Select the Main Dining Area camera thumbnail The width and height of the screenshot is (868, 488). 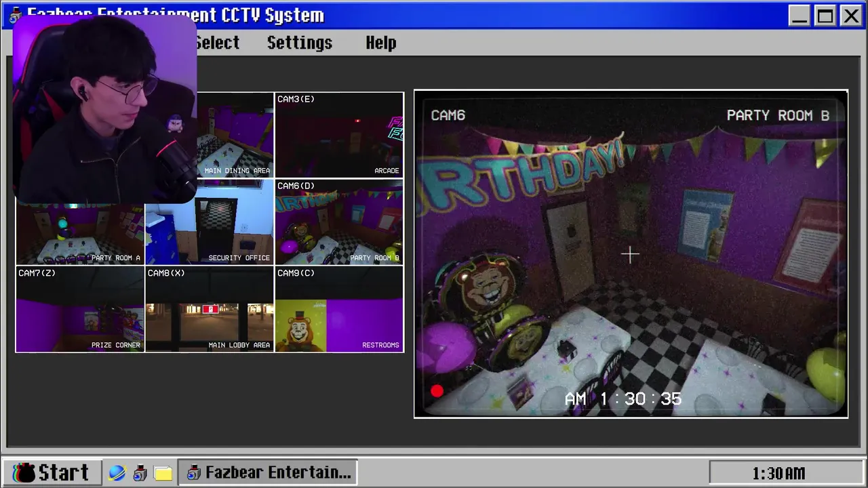[x=235, y=135]
